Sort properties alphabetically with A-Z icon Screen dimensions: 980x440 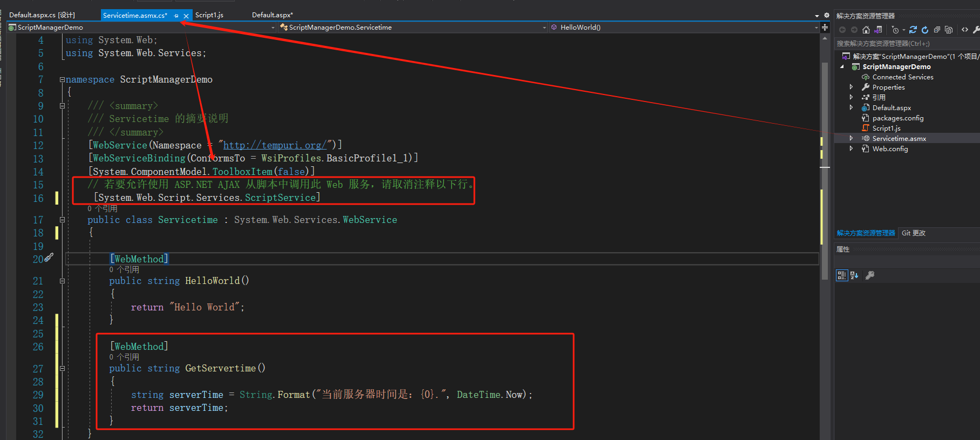tap(854, 275)
